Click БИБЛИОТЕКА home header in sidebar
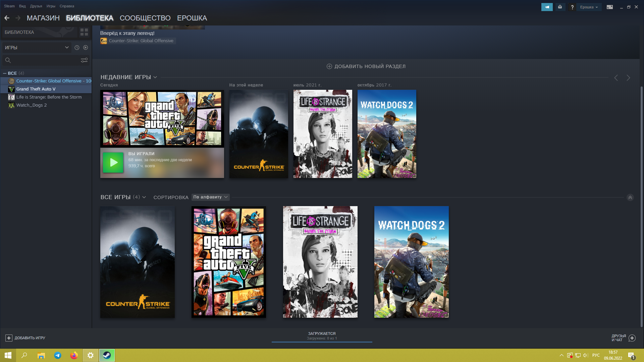The width and height of the screenshot is (644, 362). pos(40,32)
